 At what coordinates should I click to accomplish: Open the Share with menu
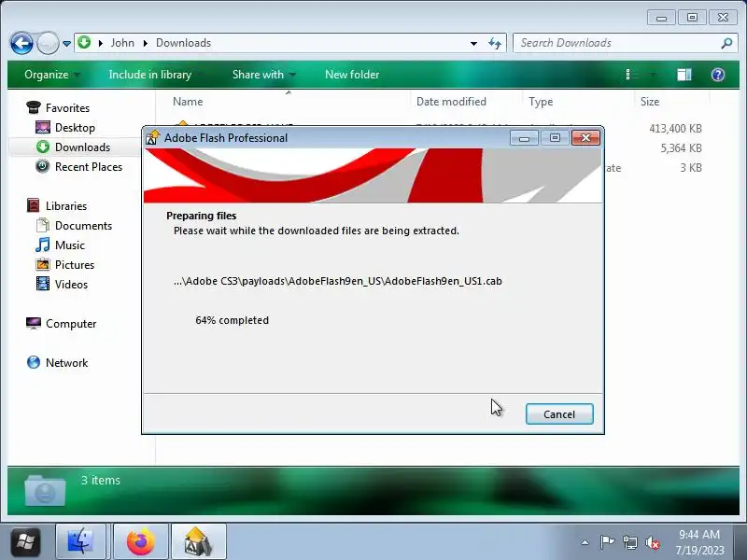(x=263, y=75)
